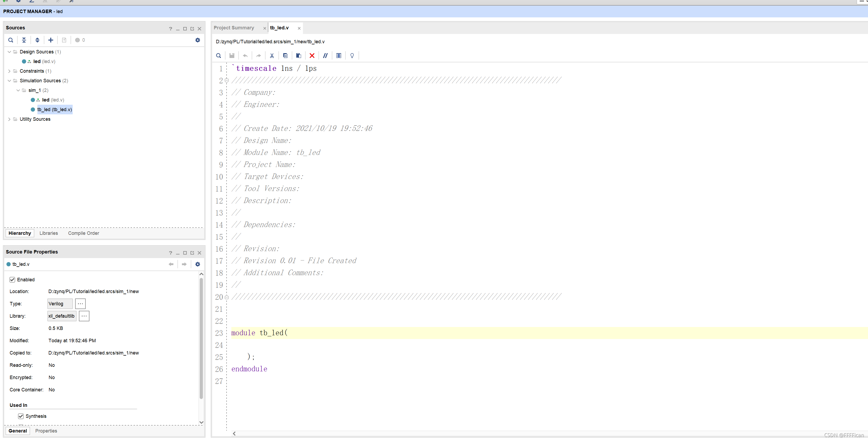Add sources with plus icon

point(50,40)
